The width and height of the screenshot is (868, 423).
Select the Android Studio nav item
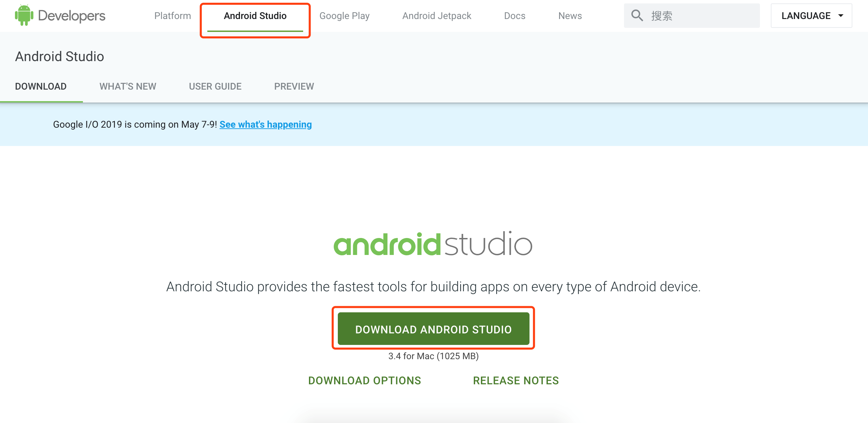255,16
